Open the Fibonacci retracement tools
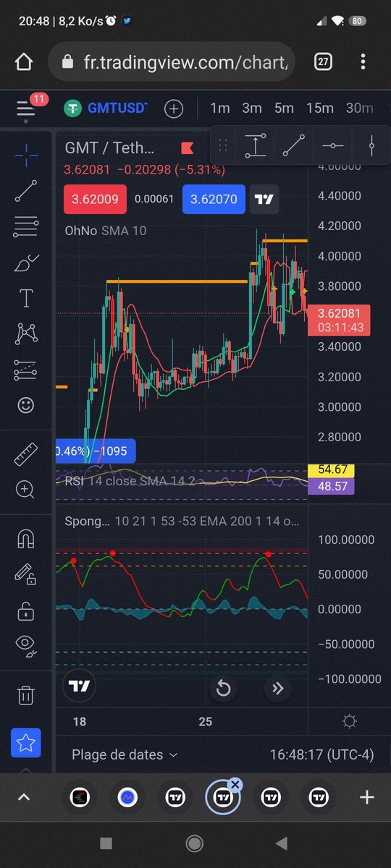This screenshot has width=391, height=868. (26, 227)
